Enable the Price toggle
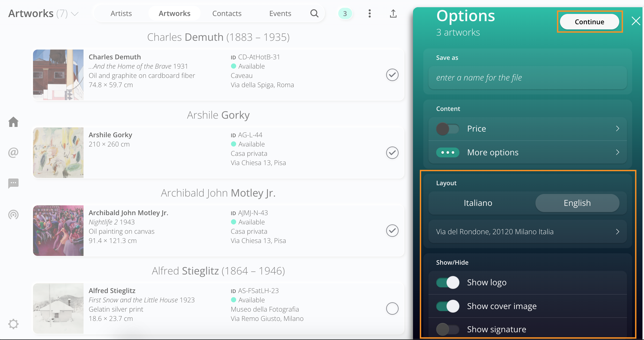The image size is (644, 340). [448, 129]
